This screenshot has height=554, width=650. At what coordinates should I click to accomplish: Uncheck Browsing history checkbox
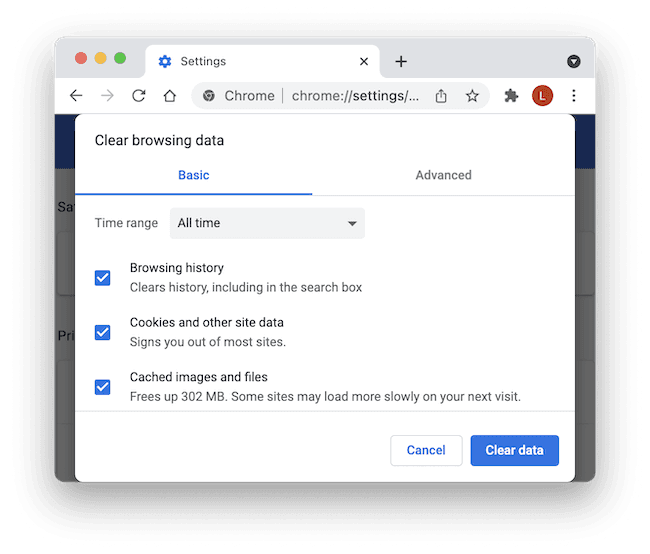tap(102, 278)
